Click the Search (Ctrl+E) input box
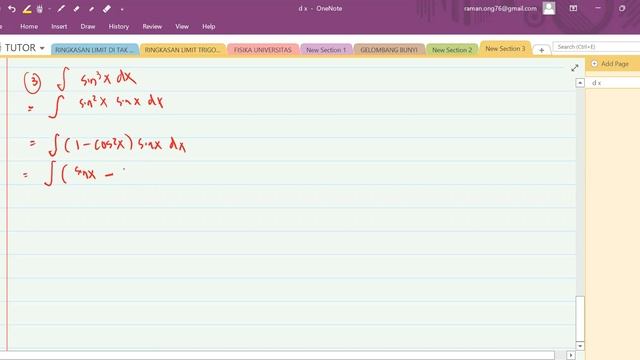 (596, 47)
